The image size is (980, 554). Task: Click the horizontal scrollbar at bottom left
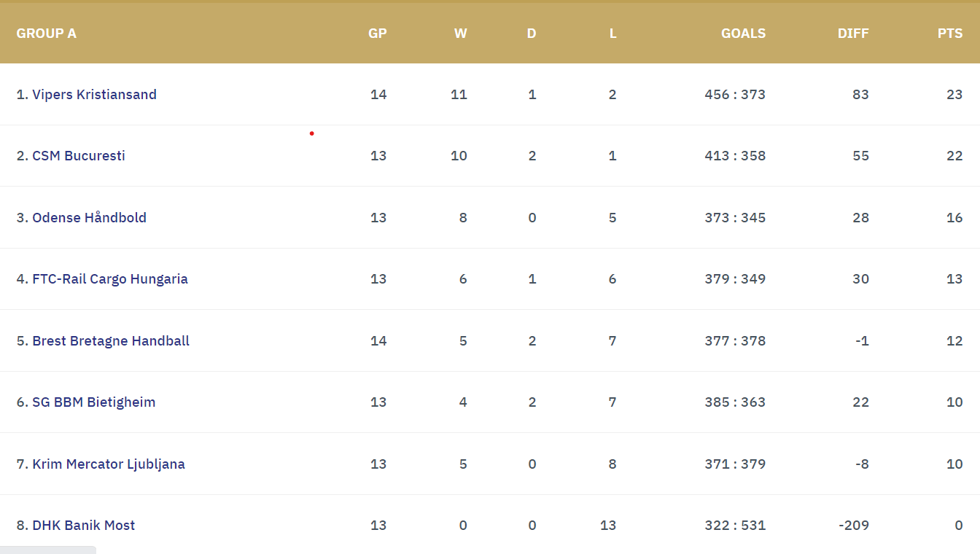(x=47, y=550)
